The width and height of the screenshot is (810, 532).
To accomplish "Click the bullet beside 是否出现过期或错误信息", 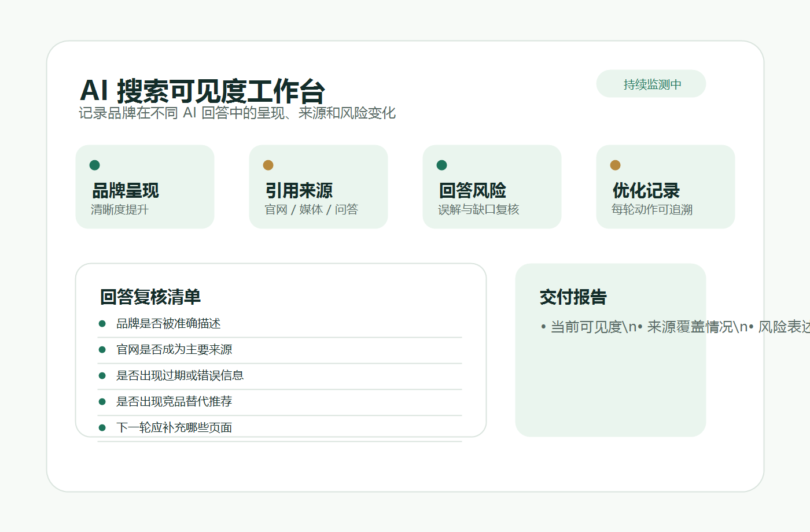I will pyautogui.click(x=102, y=376).
